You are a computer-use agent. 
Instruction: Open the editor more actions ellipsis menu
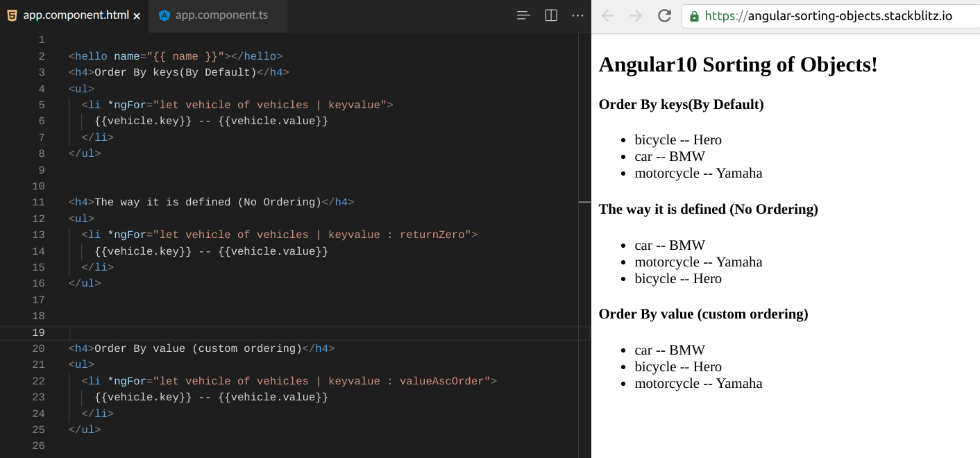tap(577, 15)
